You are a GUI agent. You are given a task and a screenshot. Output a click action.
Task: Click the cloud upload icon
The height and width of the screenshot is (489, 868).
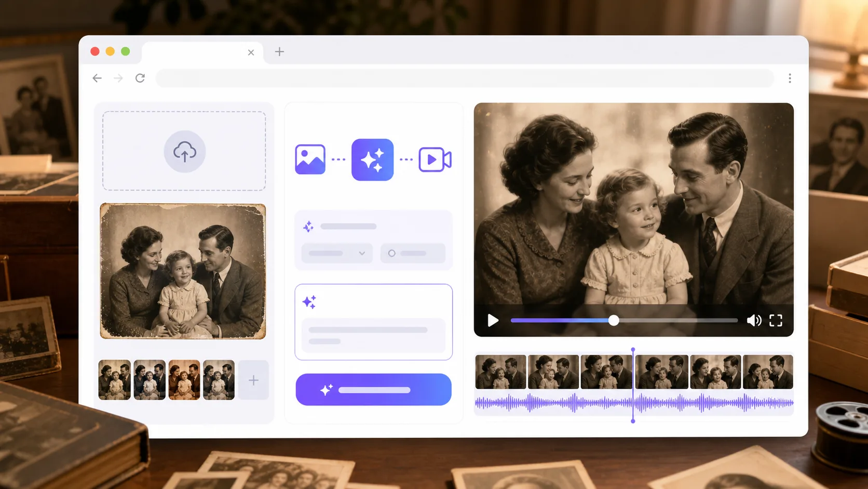pyautogui.click(x=184, y=152)
